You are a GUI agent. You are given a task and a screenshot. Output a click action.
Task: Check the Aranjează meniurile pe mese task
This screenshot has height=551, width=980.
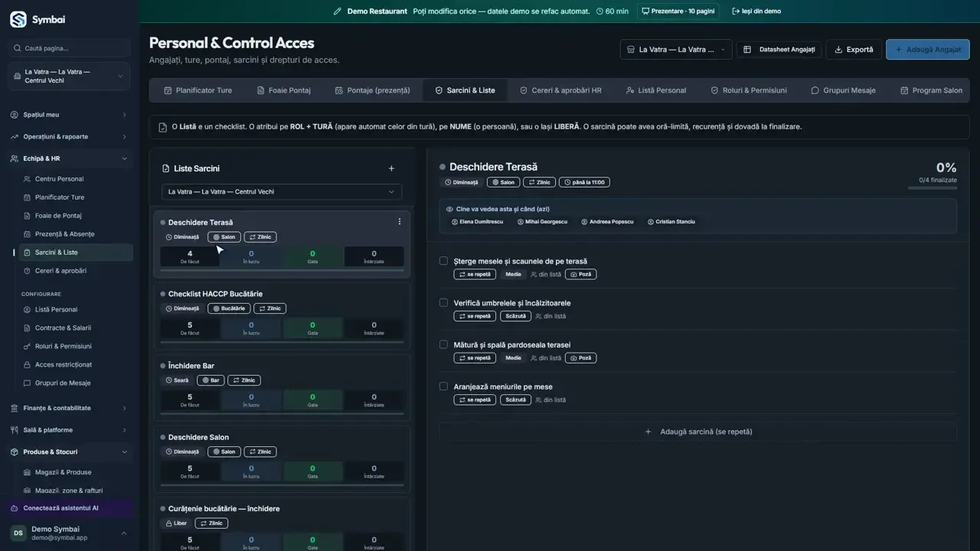point(443,386)
